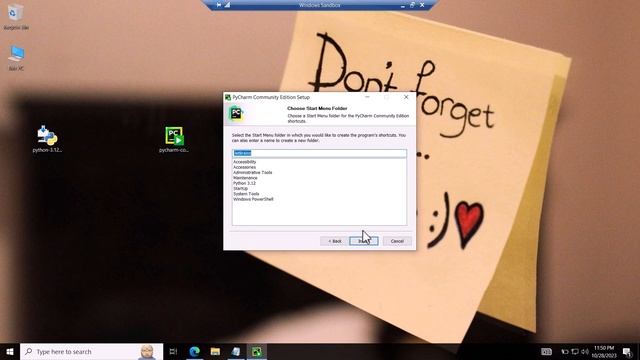Go back with the < Back button
Image resolution: width=640 pixels, height=360 pixels.
tap(334, 241)
